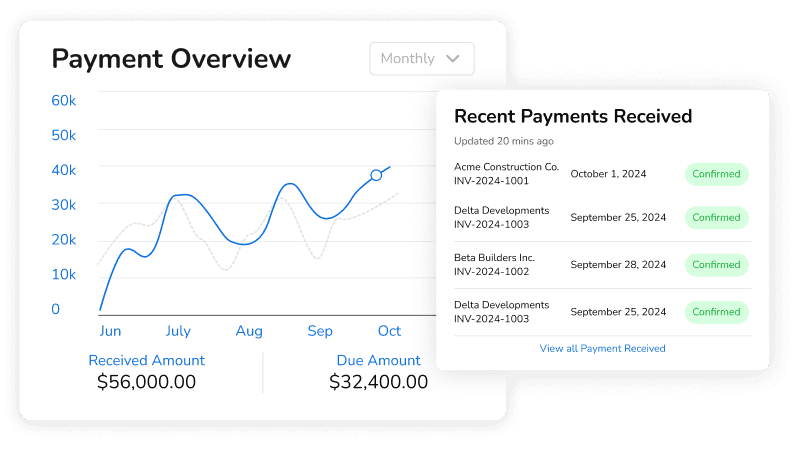Click the chevron arrow beside Monthly

coord(453,59)
